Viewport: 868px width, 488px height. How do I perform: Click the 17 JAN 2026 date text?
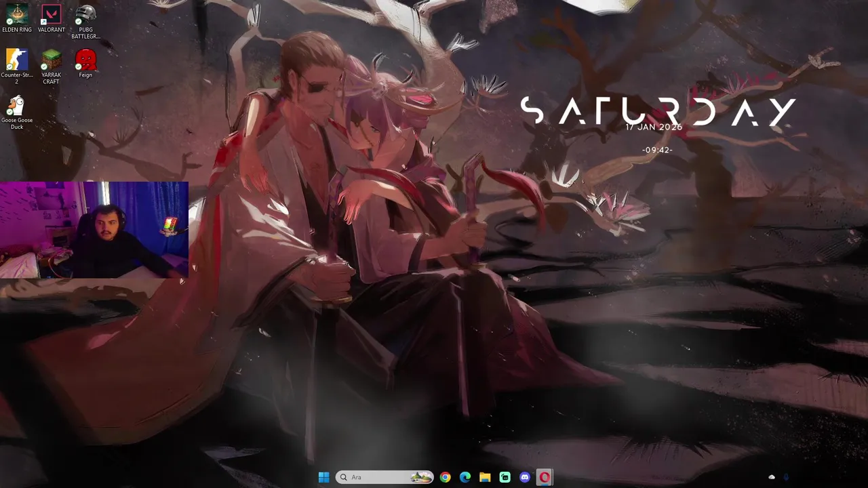pos(654,127)
